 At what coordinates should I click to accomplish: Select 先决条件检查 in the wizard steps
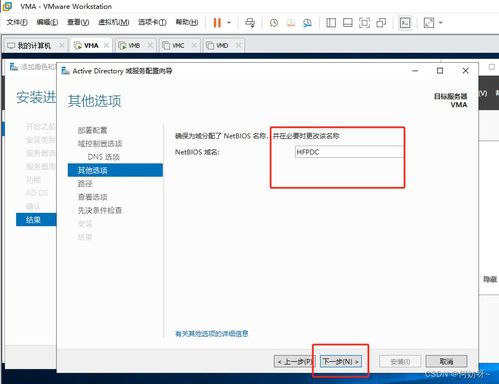(100, 210)
